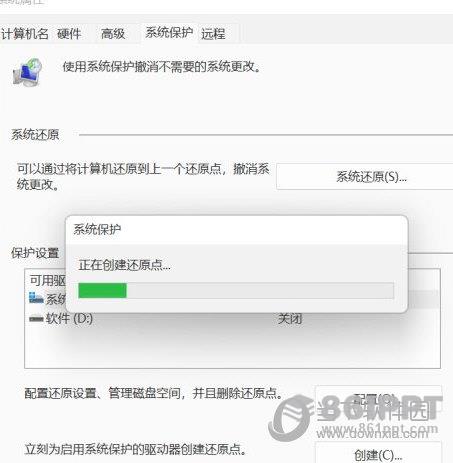This screenshot has width=453, height=463.
Task: Open the 硬件 tab
Action: (69, 34)
